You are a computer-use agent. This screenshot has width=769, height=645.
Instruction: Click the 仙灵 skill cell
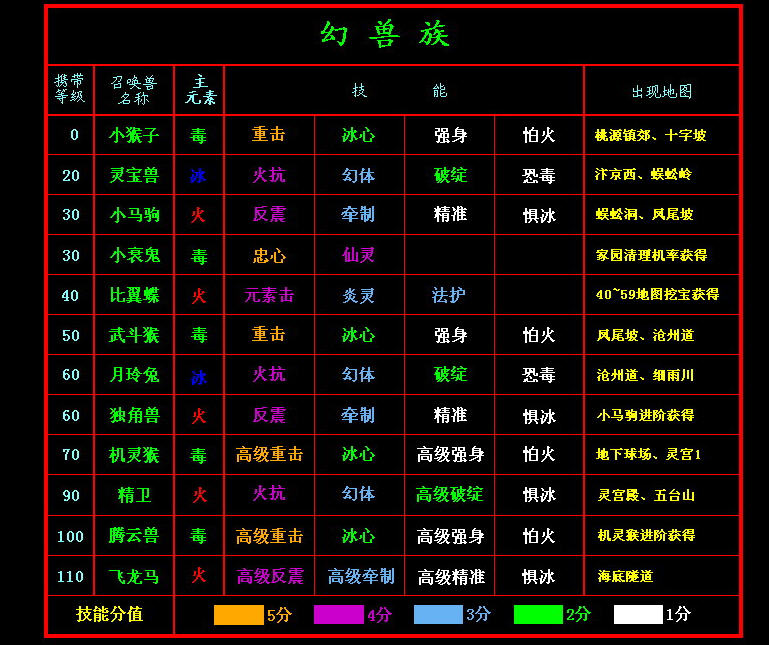pos(359,255)
